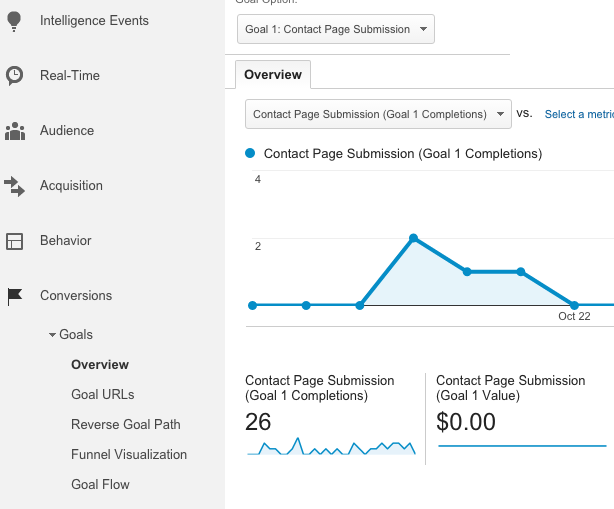Click the Conversions flag icon
Viewport: 614px width, 509px height.
coord(15,296)
